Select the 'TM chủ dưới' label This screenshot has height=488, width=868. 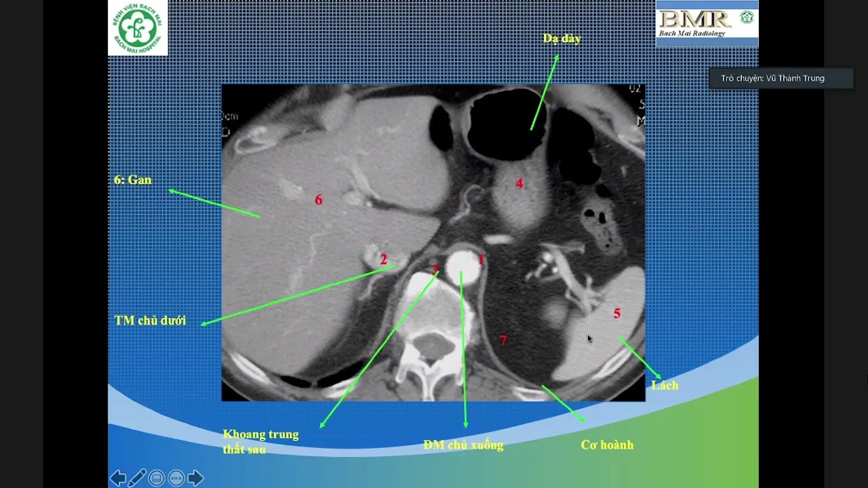pos(150,321)
